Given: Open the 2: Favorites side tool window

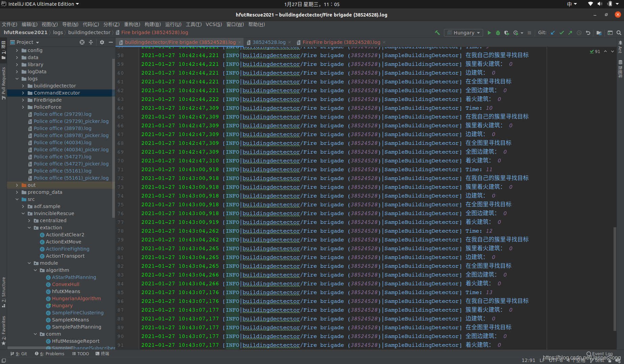Looking at the screenshot, I should (x=4, y=330).
